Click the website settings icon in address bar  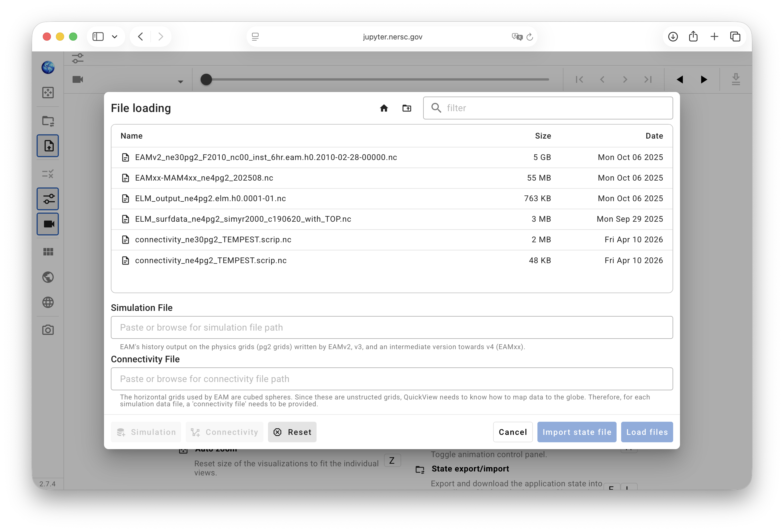(x=255, y=37)
